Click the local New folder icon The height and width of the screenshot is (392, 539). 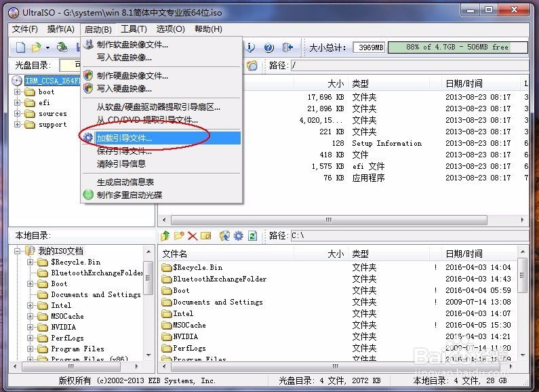[179, 235]
